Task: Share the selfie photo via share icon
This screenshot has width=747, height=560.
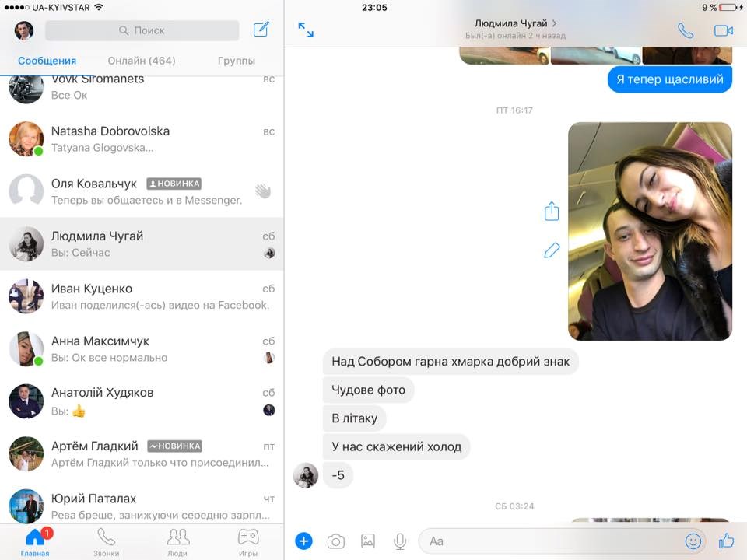Action: (552, 211)
